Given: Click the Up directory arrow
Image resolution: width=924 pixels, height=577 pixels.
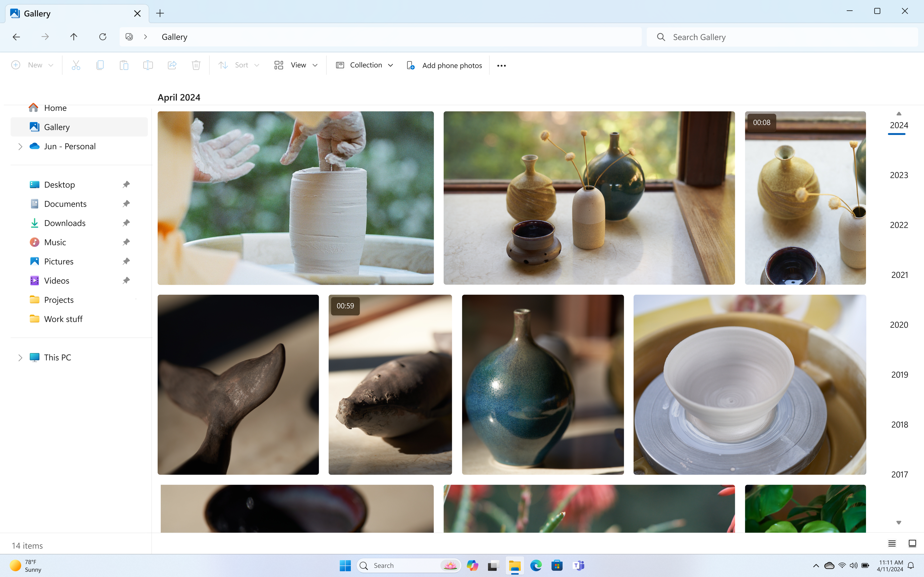Looking at the screenshot, I should 74,37.
